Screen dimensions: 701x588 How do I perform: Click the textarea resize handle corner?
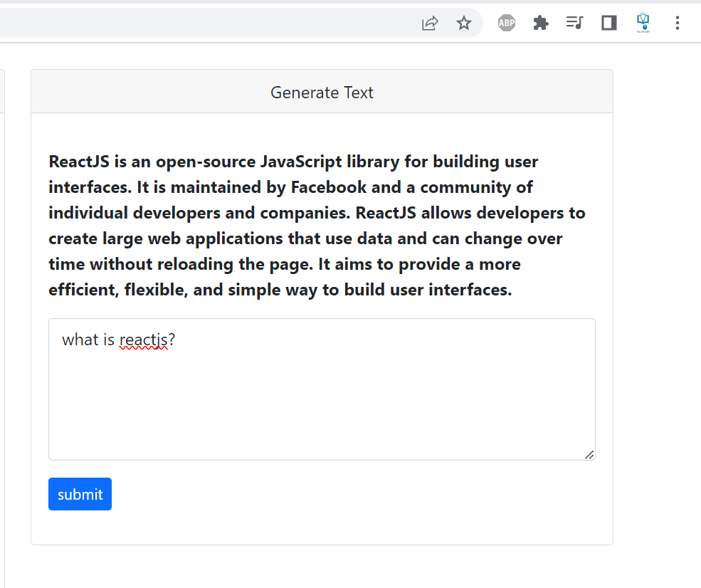589,455
